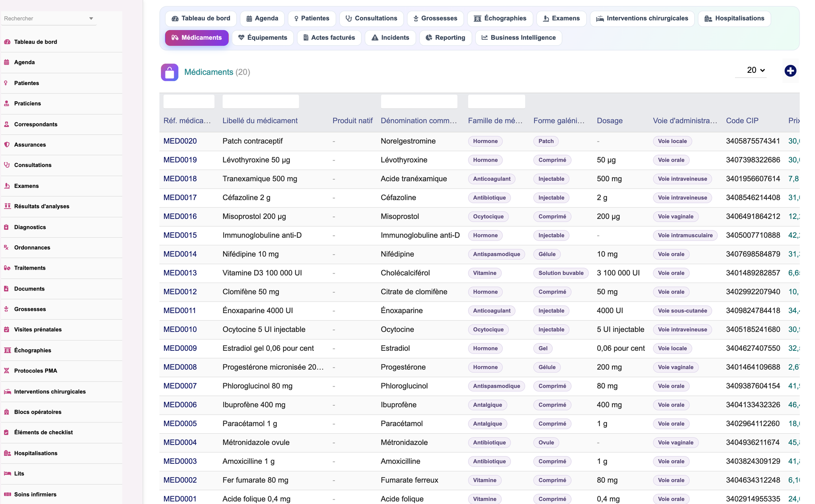Click the Soins infirmiers sidebar icon

point(7,494)
